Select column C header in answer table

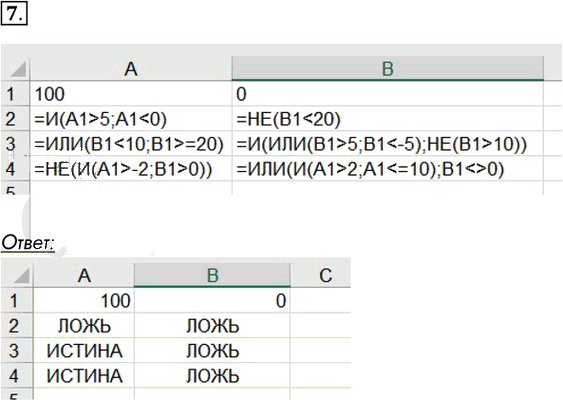tap(326, 275)
